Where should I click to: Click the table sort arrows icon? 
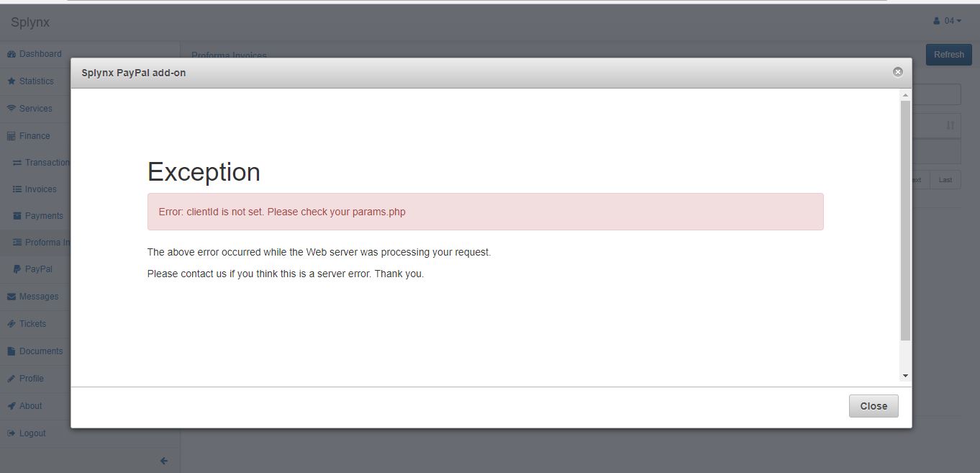click(x=950, y=125)
